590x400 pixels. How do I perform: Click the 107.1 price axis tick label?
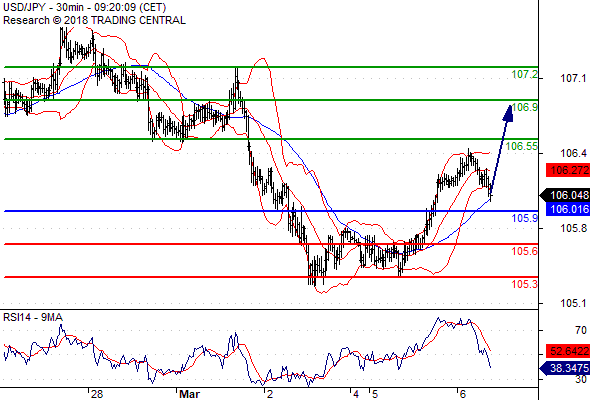coord(573,78)
